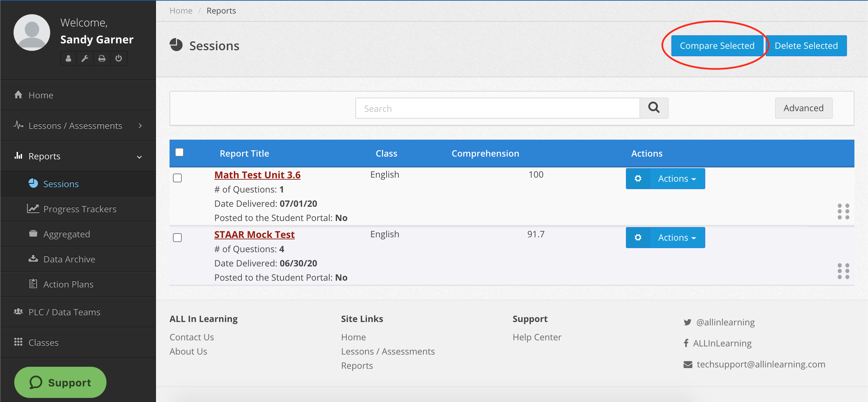Click the gear icon for STAAR Mock Test
Image resolution: width=868 pixels, height=402 pixels.
pyautogui.click(x=638, y=238)
